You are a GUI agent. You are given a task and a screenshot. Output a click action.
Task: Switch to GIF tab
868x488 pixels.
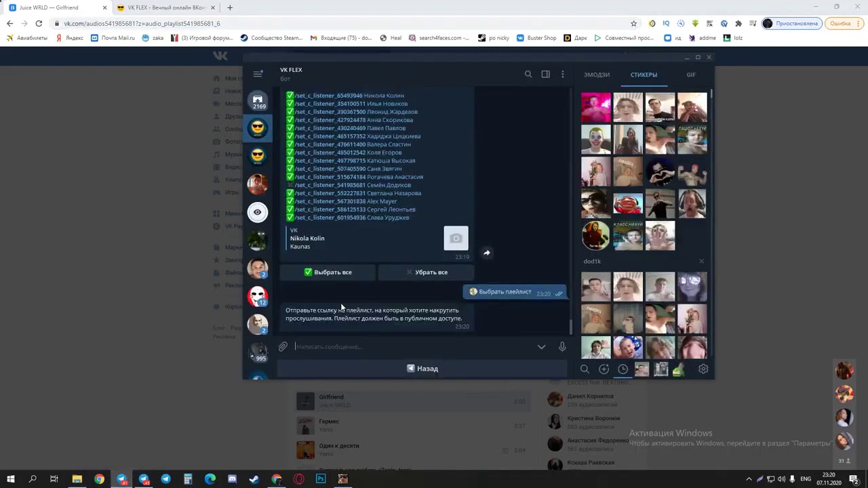point(691,75)
